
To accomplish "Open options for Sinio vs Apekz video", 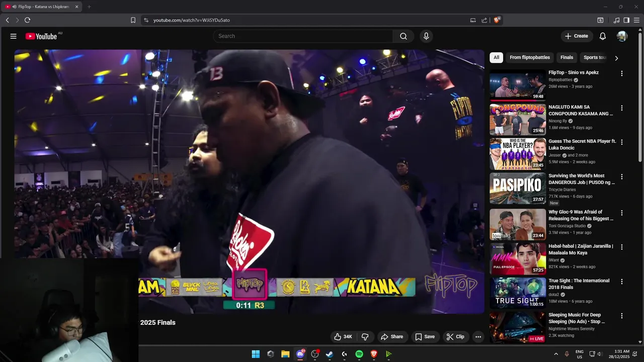I will tap(622, 73).
